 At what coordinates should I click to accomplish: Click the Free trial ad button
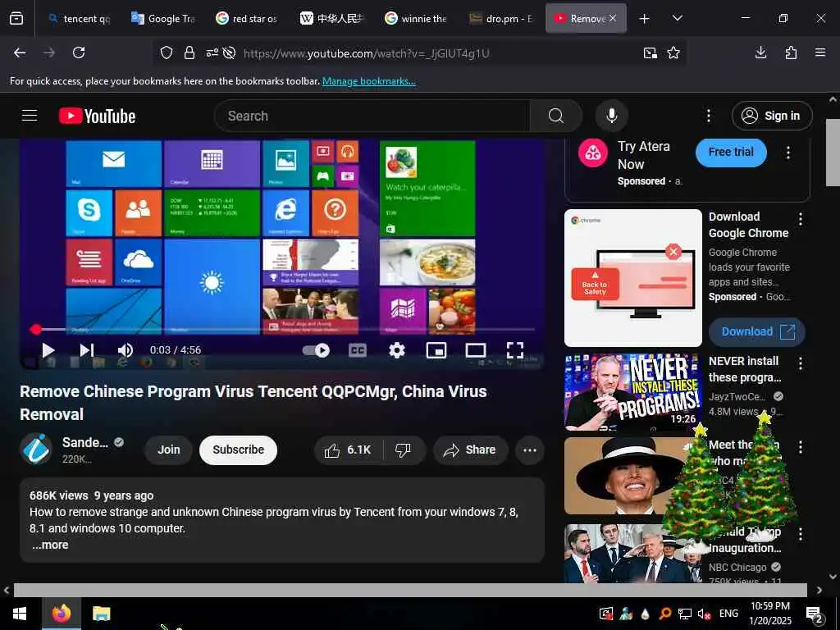[x=731, y=152]
